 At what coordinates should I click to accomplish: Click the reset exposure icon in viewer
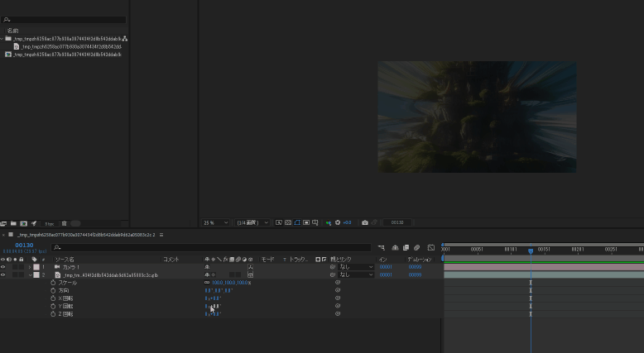click(338, 222)
